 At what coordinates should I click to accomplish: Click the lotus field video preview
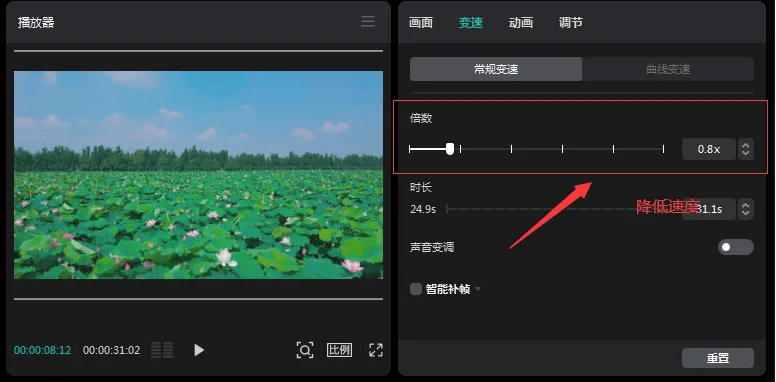198,175
